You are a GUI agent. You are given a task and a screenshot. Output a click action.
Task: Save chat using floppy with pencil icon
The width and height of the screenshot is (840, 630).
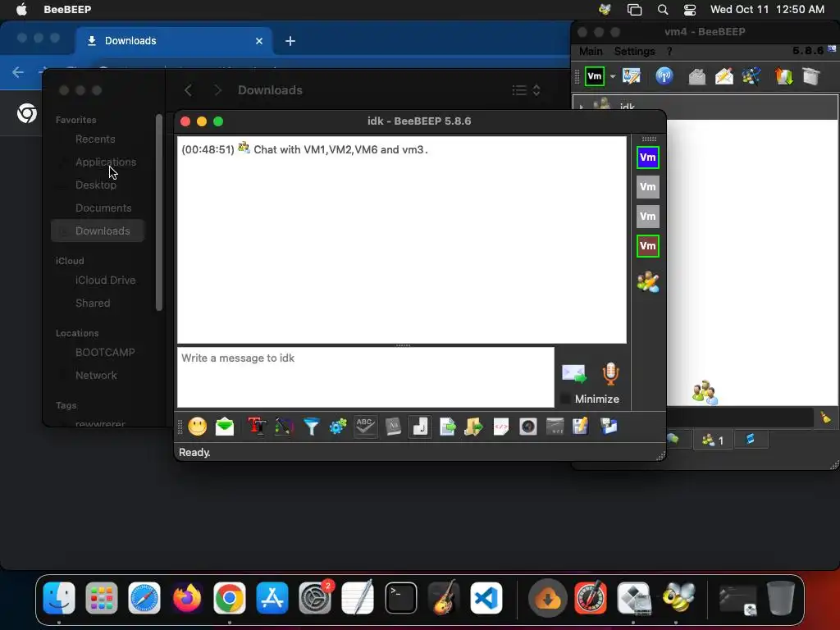(581, 427)
